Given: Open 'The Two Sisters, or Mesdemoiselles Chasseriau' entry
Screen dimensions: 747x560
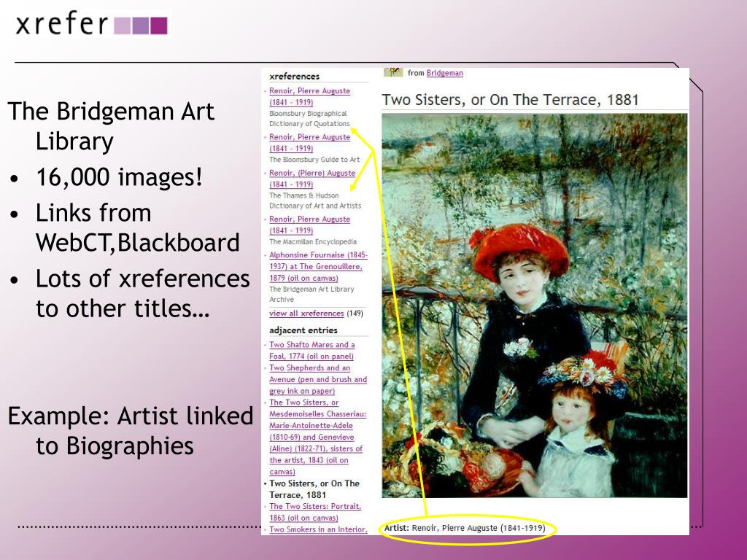Looking at the screenshot, I should tap(318, 437).
